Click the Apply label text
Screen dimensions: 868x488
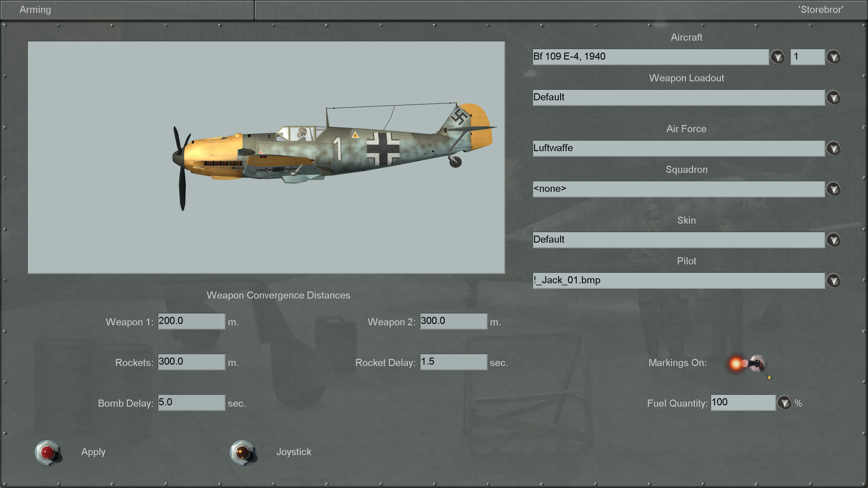coord(93,452)
